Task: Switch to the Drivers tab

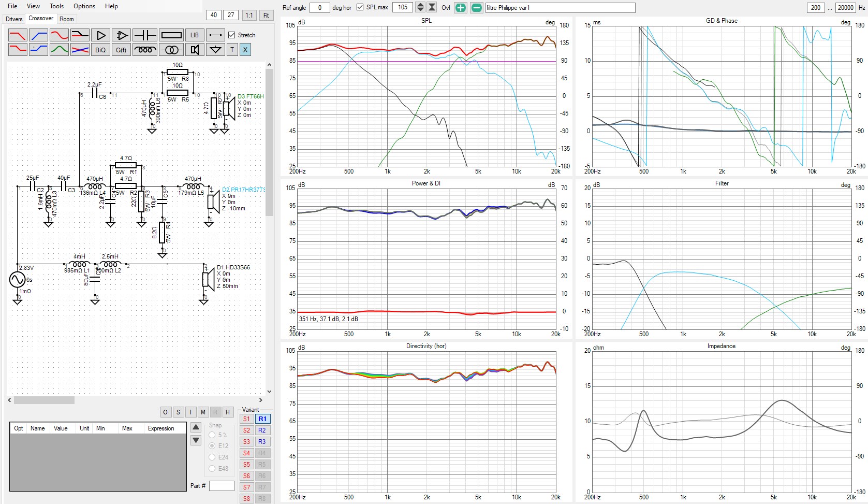Action: (14, 19)
